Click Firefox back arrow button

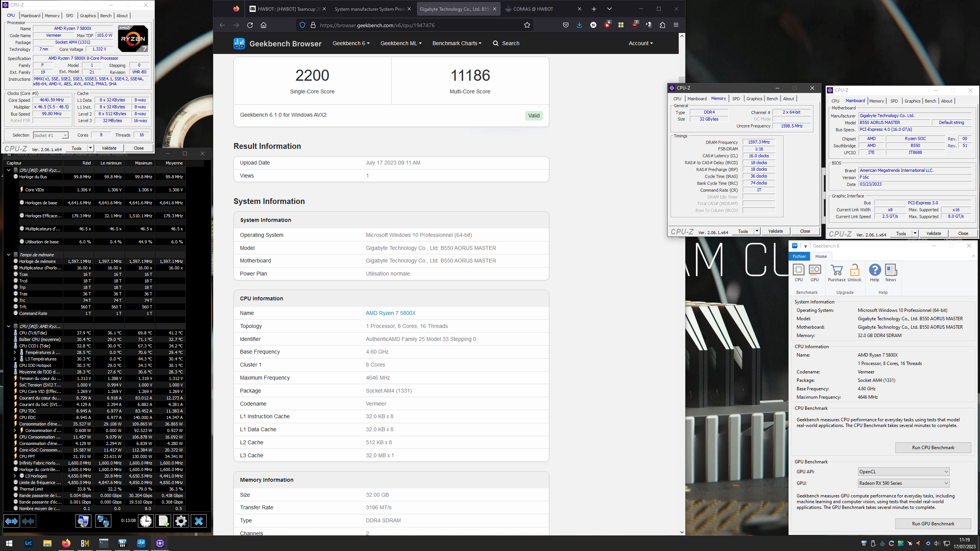(222, 25)
